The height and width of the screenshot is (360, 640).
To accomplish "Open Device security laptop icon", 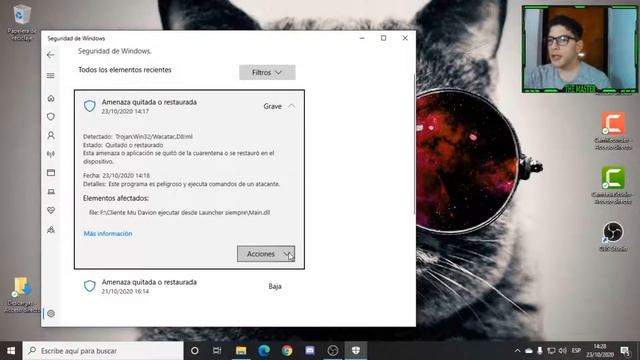I will [51, 191].
